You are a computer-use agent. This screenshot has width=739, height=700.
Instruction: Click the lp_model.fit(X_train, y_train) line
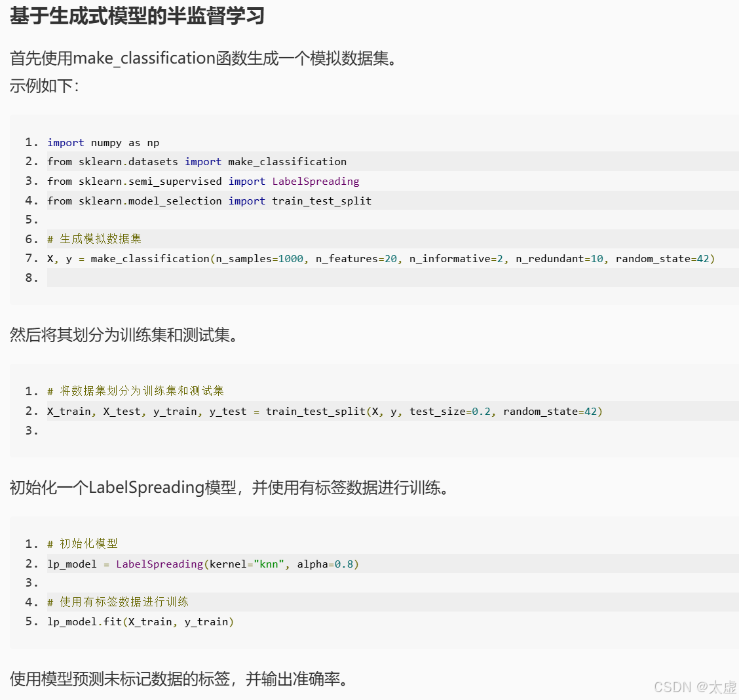pyautogui.click(x=140, y=622)
